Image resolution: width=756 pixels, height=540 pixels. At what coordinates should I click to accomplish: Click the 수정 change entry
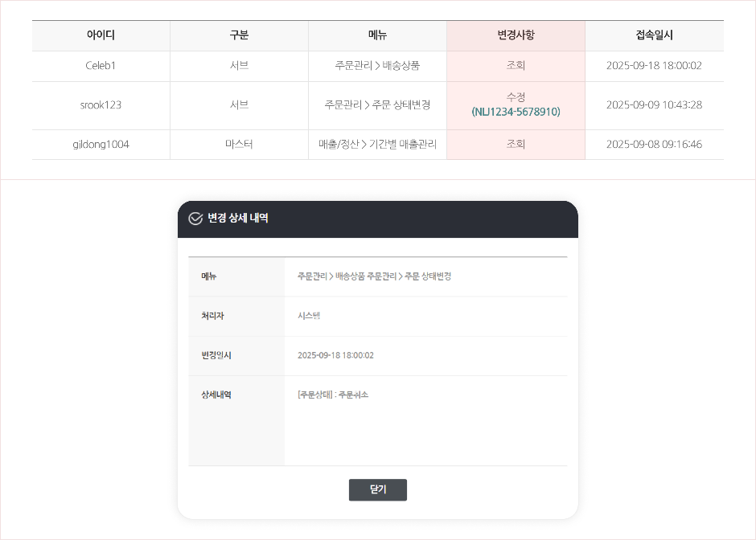(516, 97)
